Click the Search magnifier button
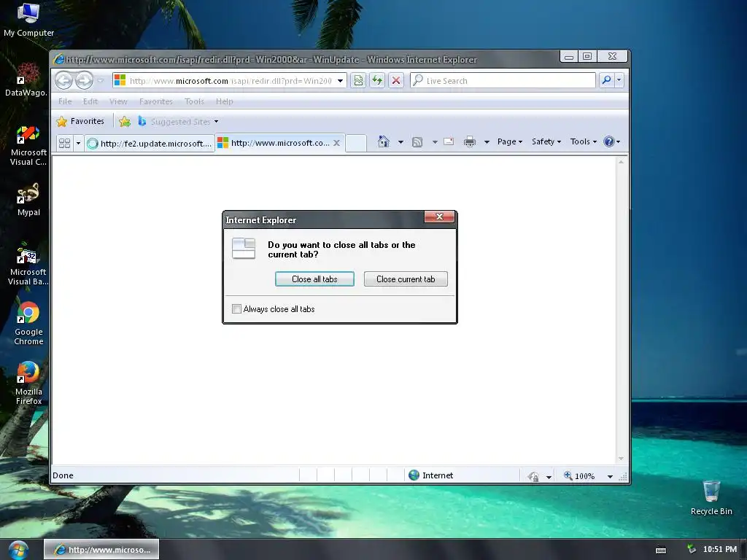This screenshot has width=747, height=560. tap(606, 80)
